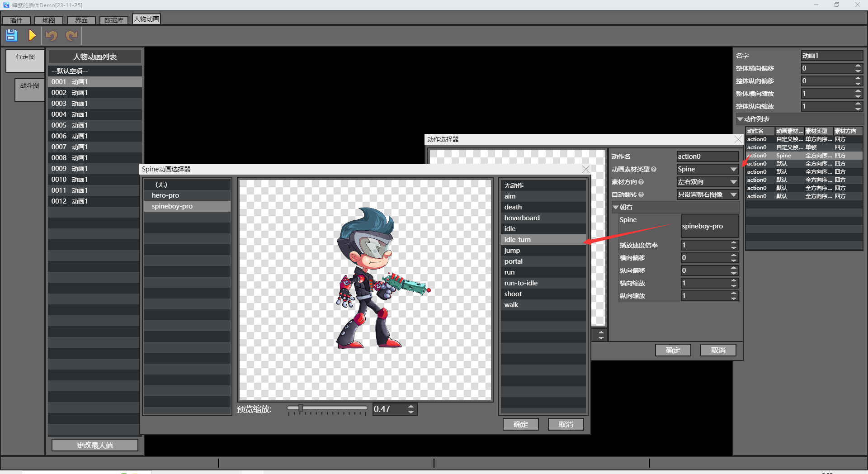The height and width of the screenshot is (474, 868).
Task: Open the 自动翻转 只设置朝右图像 dropdown
Action: [708, 194]
